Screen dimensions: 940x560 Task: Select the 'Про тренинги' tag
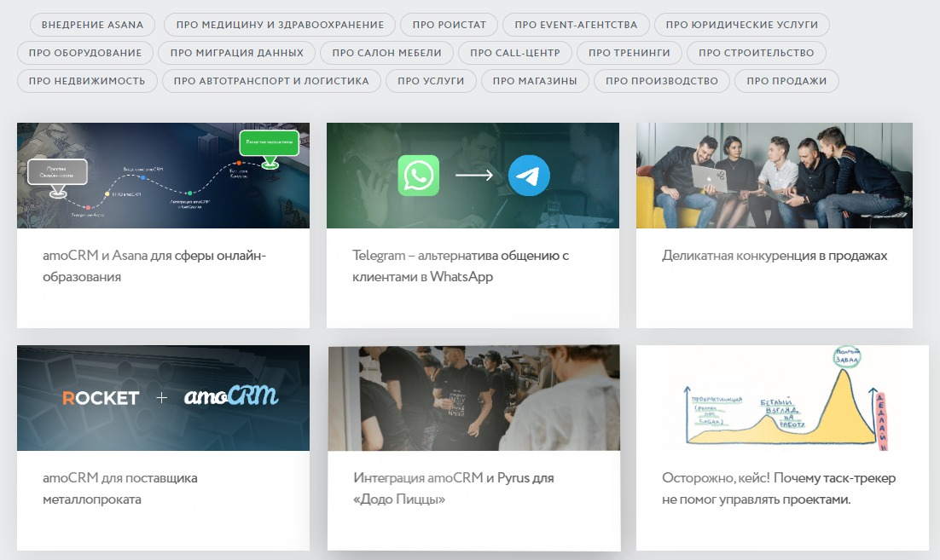click(629, 53)
